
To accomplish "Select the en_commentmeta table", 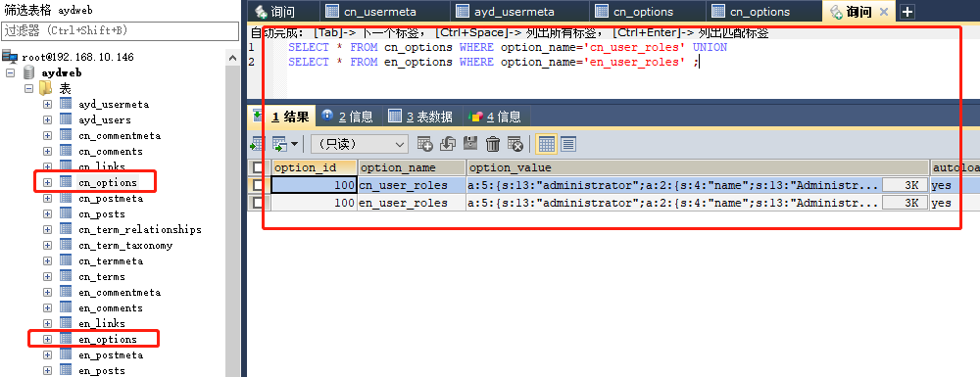I will [120, 292].
